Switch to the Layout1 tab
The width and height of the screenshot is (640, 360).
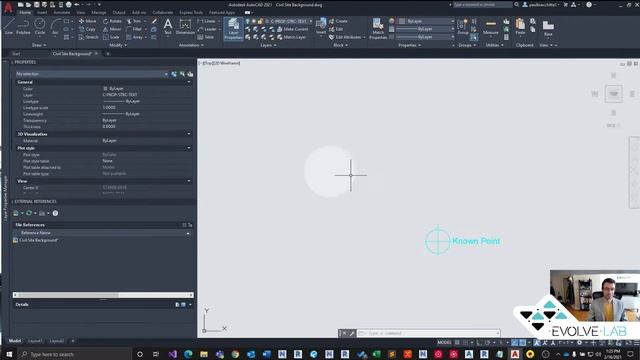35,341
